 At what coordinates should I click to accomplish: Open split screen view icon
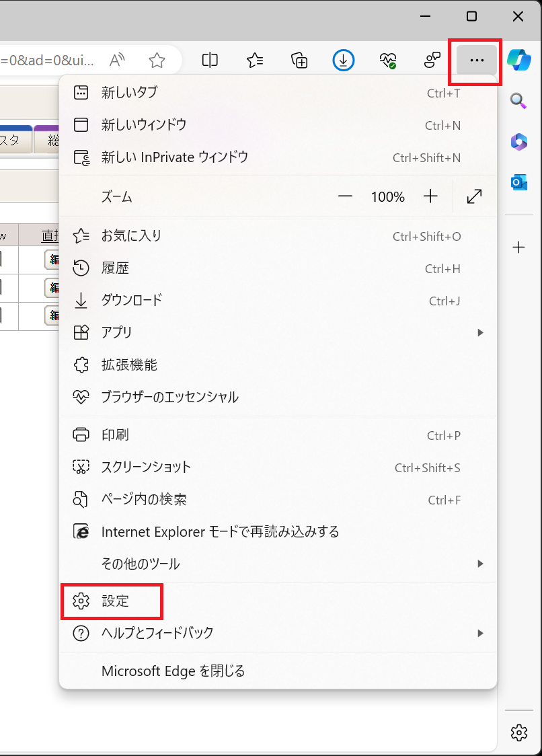coord(210,61)
